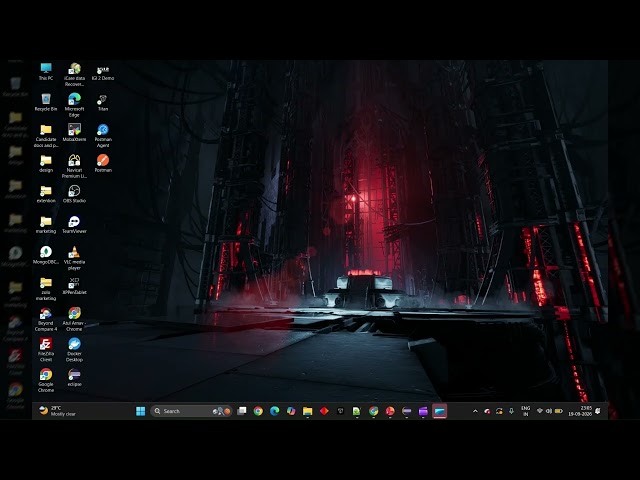The height and width of the screenshot is (480, 640).
Task: Click the taskbar Search box
Action: (191, 411)
